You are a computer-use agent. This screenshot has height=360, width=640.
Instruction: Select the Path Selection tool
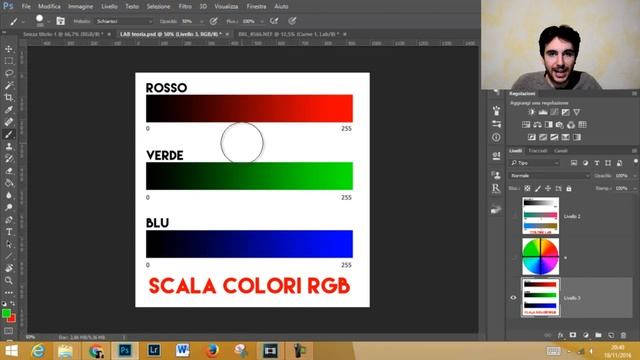9,244
